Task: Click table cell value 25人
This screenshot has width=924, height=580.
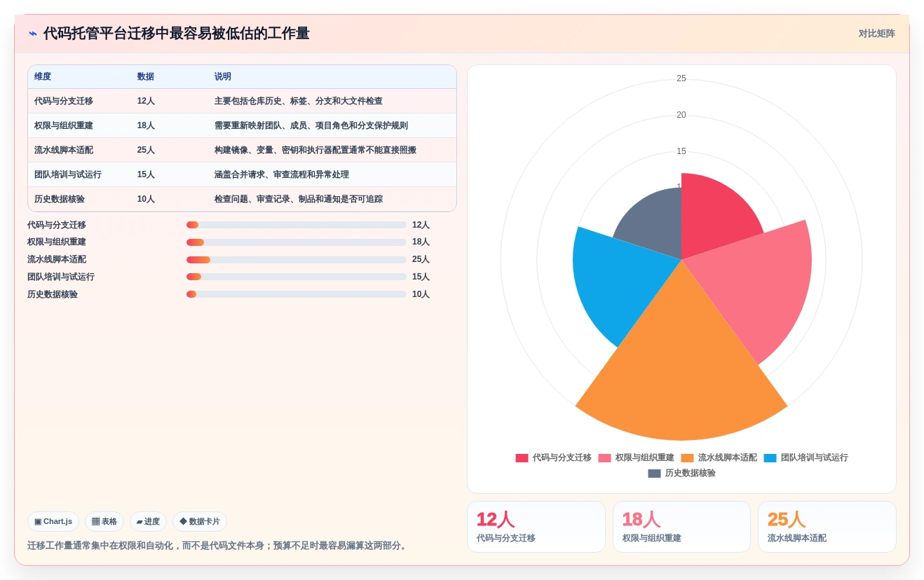Action: coord(146,150)
